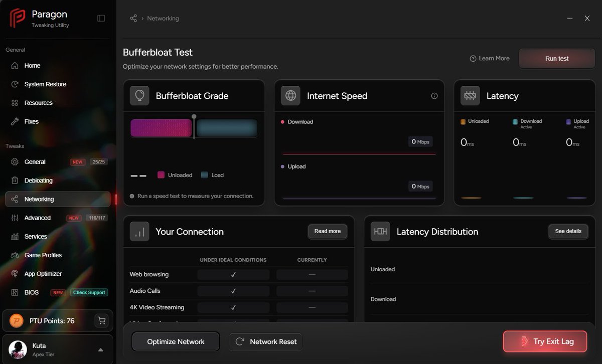Click the Audio Calls row label

[x=145, y=291]
